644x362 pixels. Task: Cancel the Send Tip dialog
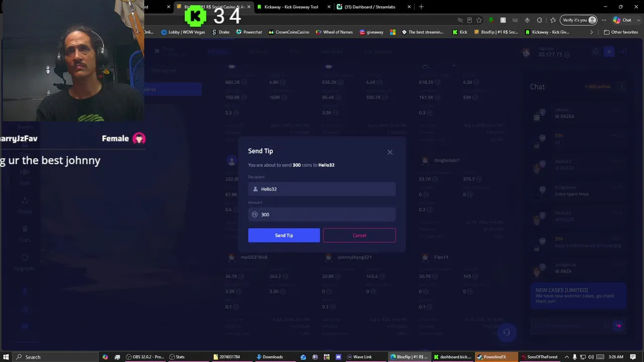click(x=359, y=235)
